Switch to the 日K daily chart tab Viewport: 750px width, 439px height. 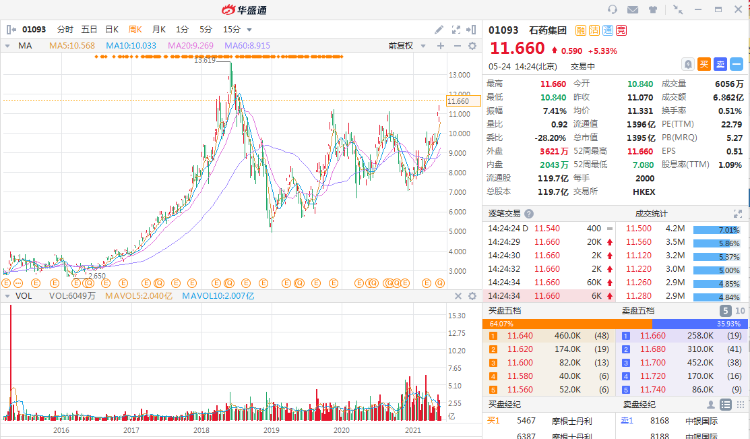pos(111,30)
